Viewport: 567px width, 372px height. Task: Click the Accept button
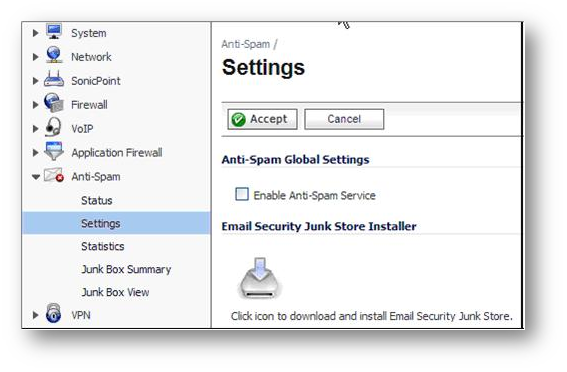(x=263, y=119)
